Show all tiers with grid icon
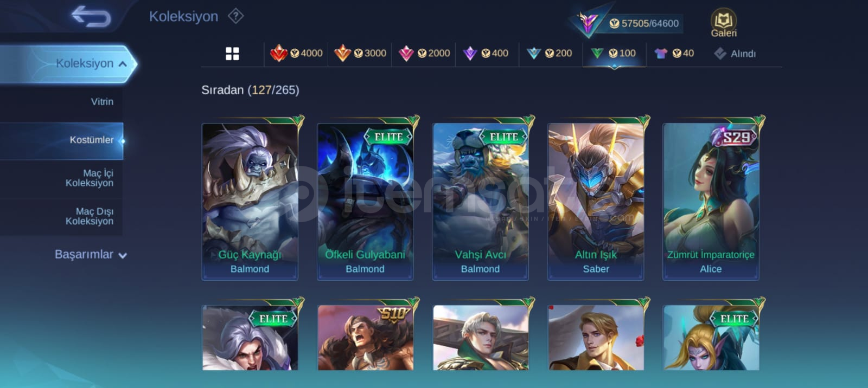868x388 pixels. pyautogui.click(x=232, y=54)
